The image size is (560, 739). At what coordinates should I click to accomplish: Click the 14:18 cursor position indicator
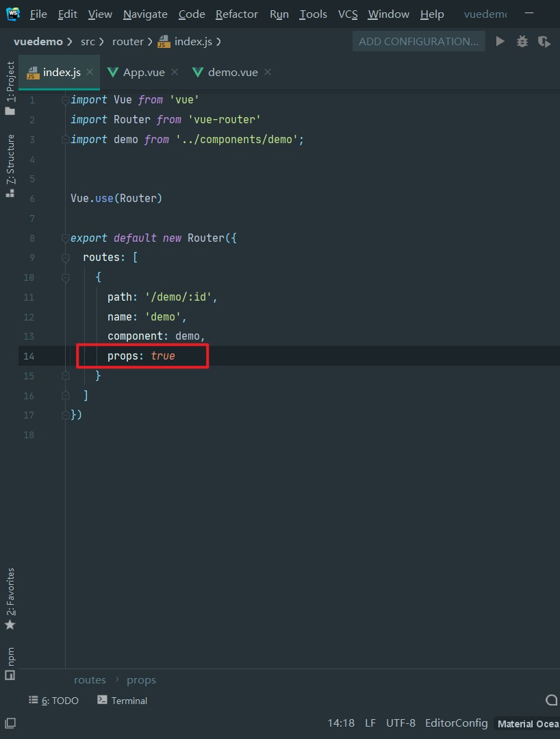tap(341, 723)
